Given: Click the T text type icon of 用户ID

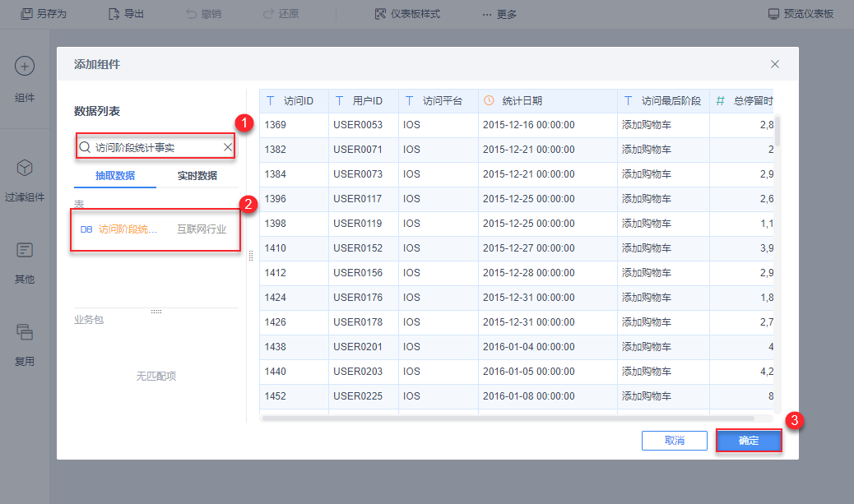Looking at the screenshot, I should (x=339, y=100).
